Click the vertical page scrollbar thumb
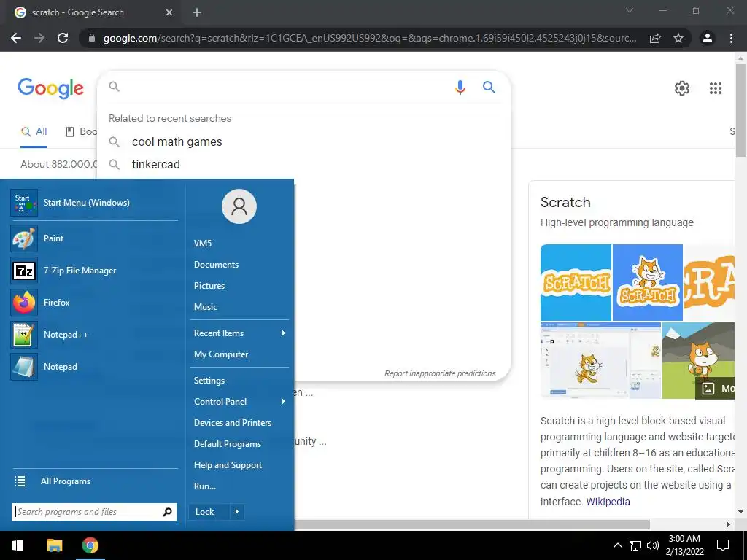Viewport: 747px width, 560px height. pyautogui.click(x=740, y=110)
